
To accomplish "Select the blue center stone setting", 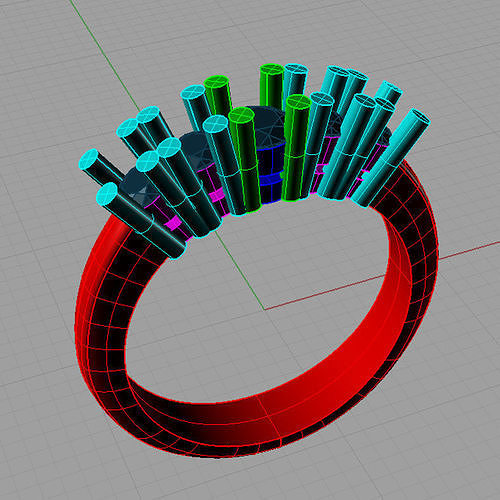I will coord(271,173).
